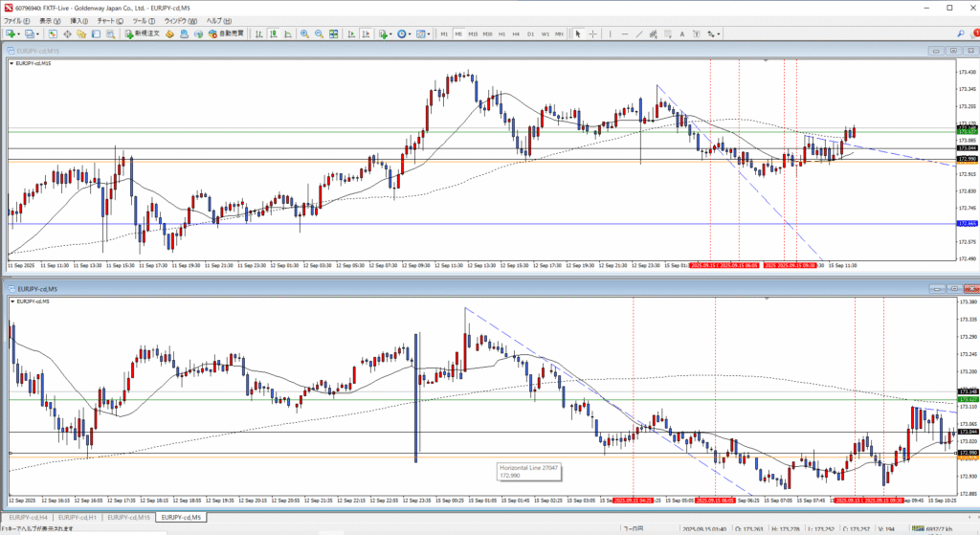This screenshot has width=980, height=535.
Task: Select the W1 timeframe button
Action: [x=545, y=33]
